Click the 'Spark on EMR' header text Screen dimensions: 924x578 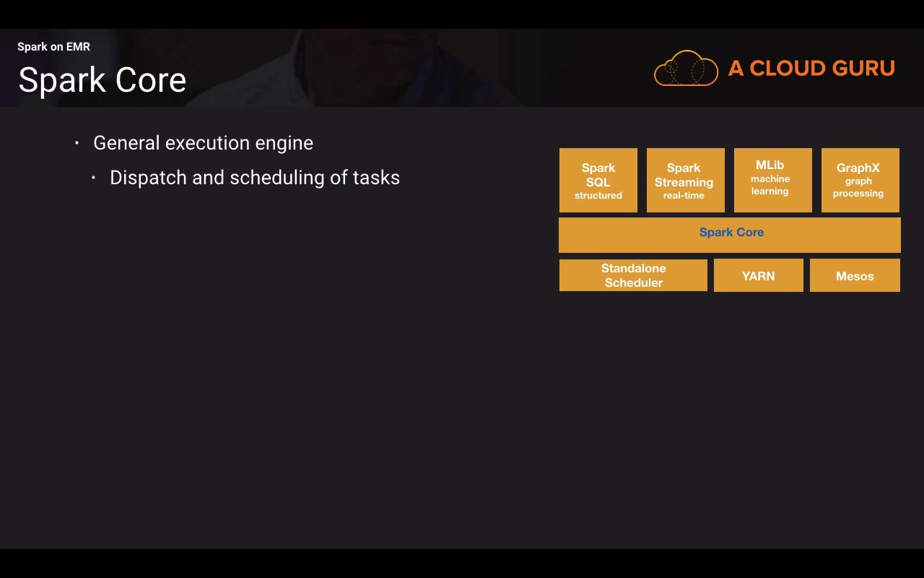(x=54, y=47)
